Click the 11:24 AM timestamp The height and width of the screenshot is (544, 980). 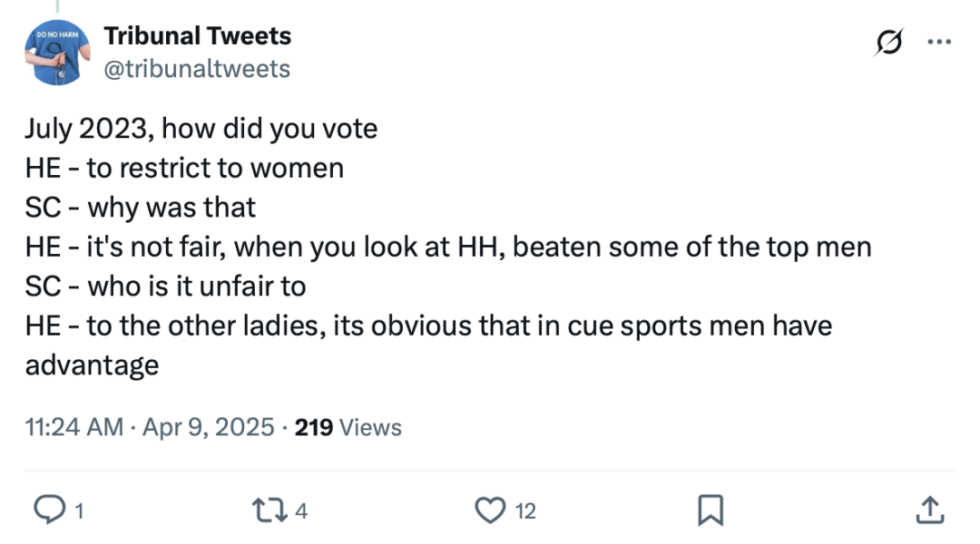(x=74, y=427)
